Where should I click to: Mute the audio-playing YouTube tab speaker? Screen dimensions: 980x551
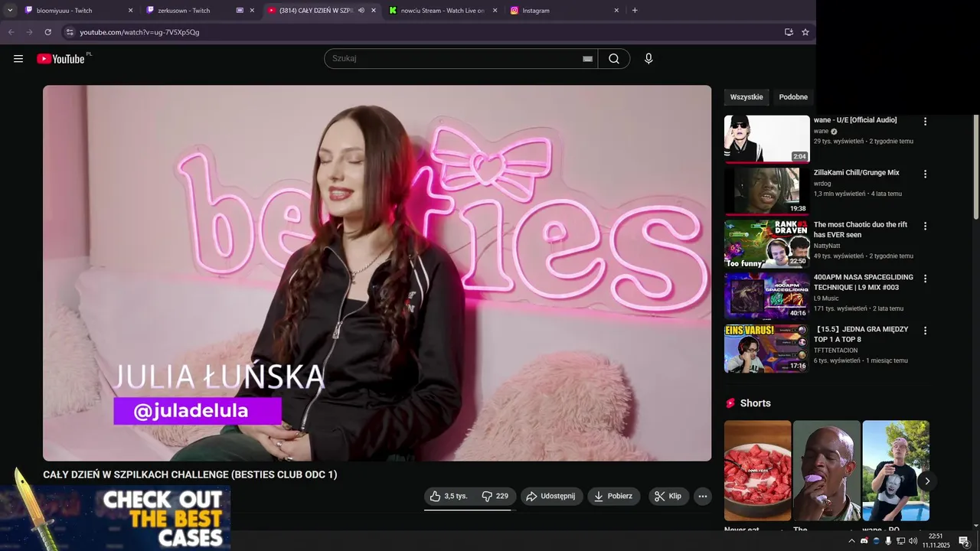tap(361, 11)
